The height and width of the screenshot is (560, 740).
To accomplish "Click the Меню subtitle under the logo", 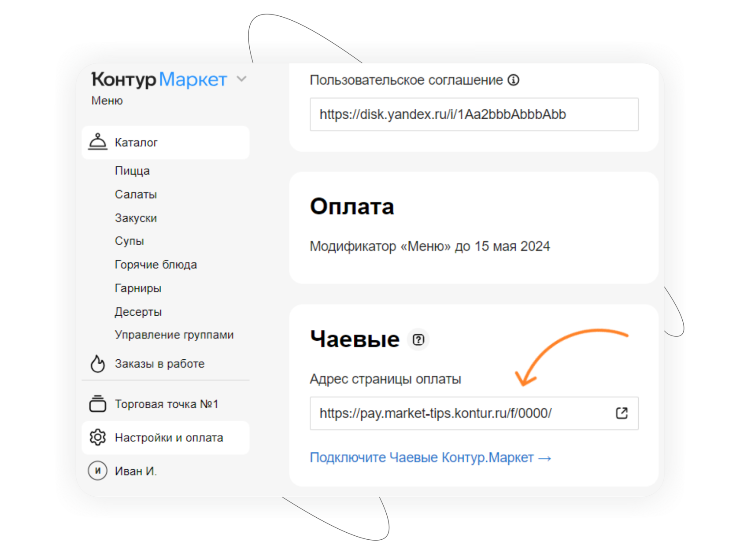I will [107, 101].
